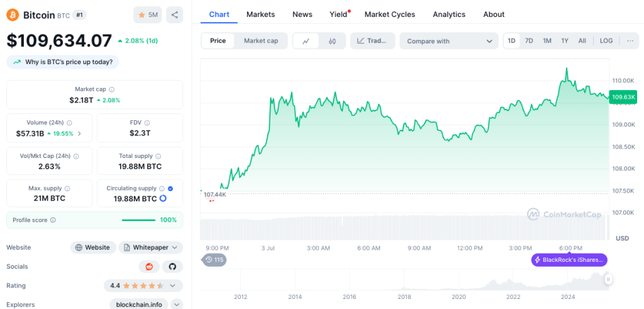Screen dimensions: 644x309
Task: Click Why is BTC's price up today?
Action: tap(63, 62)
